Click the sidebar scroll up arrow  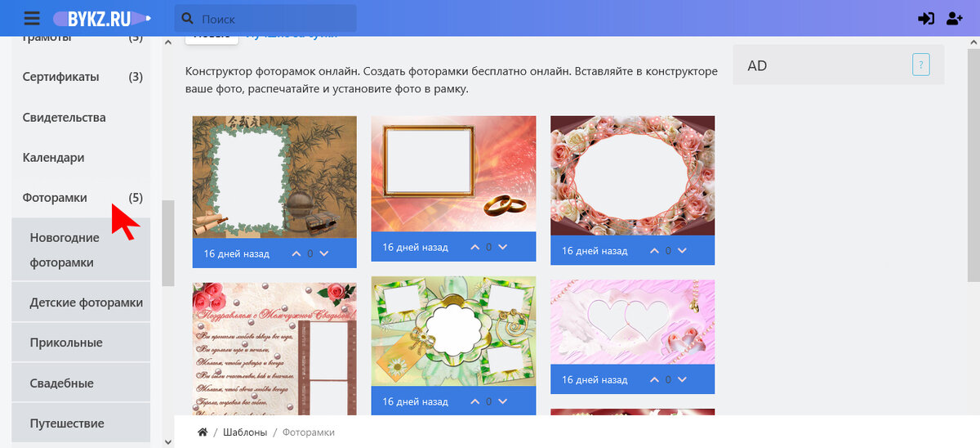168,42
